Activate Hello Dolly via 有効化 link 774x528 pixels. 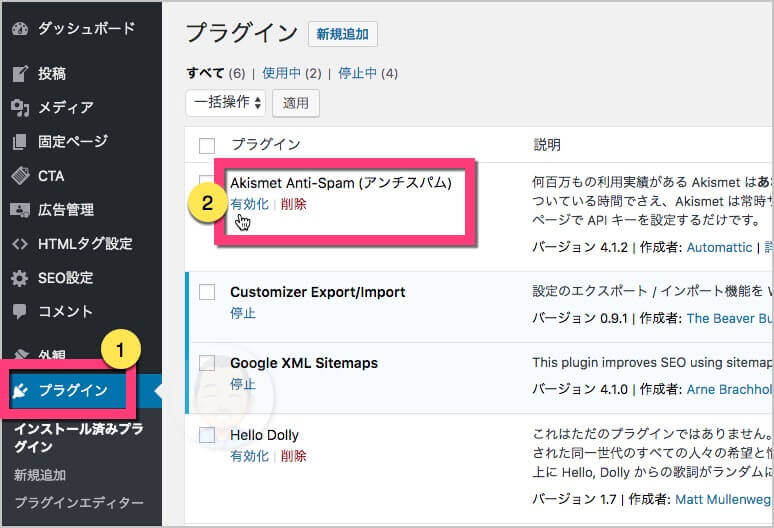click(x=250, y=456)
